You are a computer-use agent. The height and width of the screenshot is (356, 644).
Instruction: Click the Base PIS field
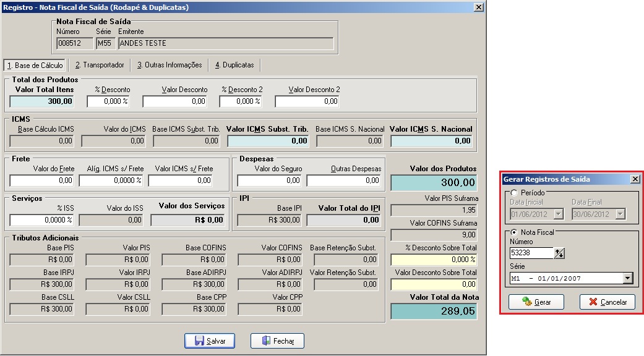(42, 260)
